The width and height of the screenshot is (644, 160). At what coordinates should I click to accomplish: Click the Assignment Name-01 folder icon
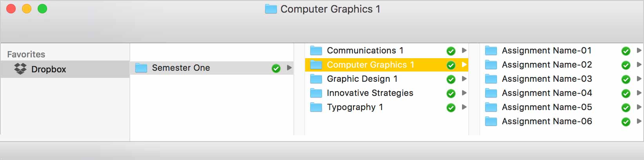pos(491,51)
